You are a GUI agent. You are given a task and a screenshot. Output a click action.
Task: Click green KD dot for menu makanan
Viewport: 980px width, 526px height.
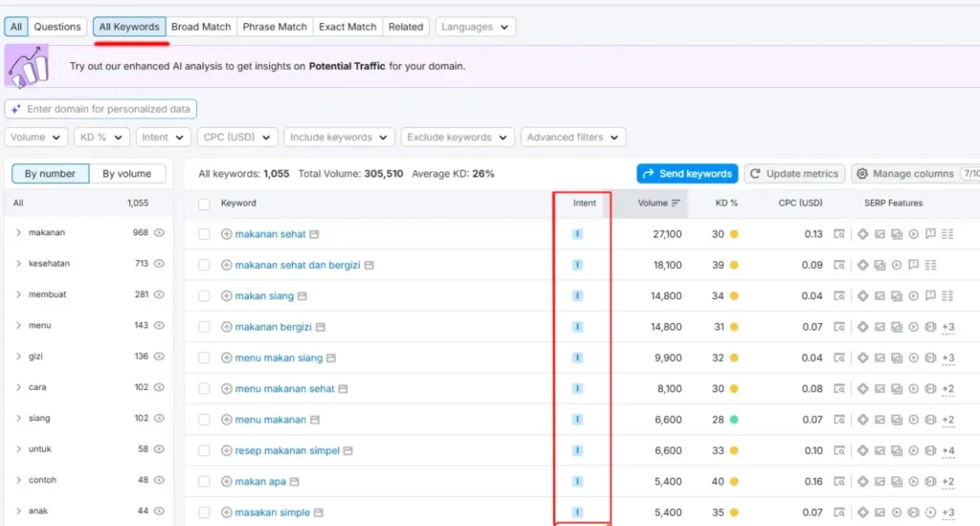tap(734, 420)
